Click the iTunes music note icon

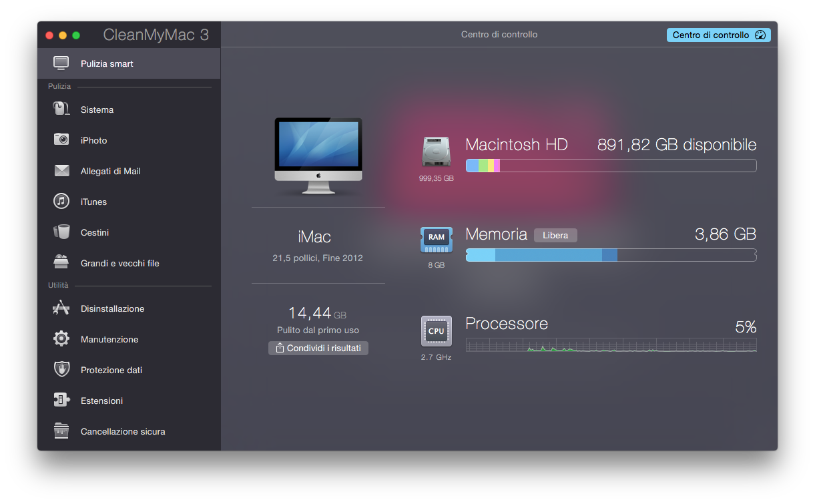tap(61, 202)
